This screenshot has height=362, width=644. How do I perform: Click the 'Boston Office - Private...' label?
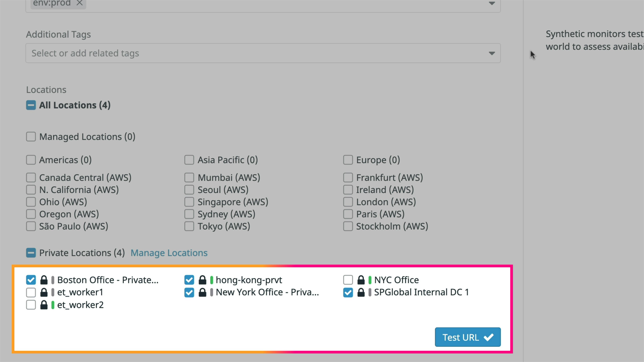tap(108, 280)
